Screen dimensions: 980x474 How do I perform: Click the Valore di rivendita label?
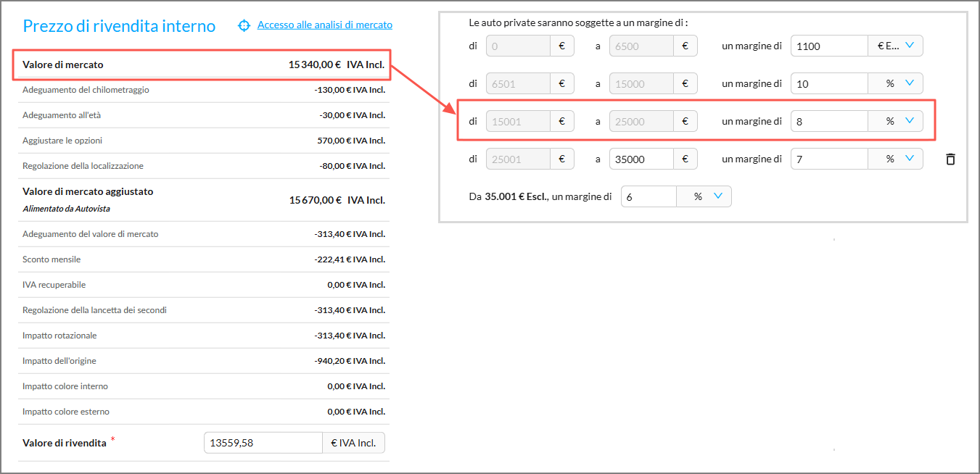65,443
